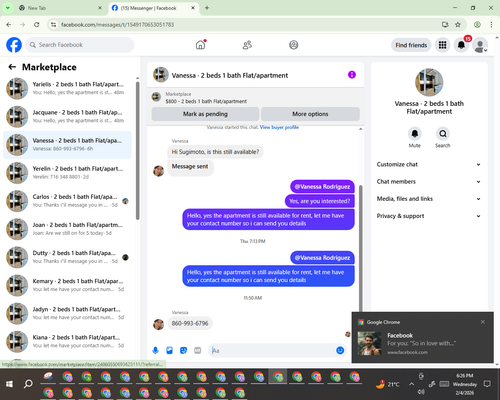Click the phone number message 860-993-6796

point(190,323)
